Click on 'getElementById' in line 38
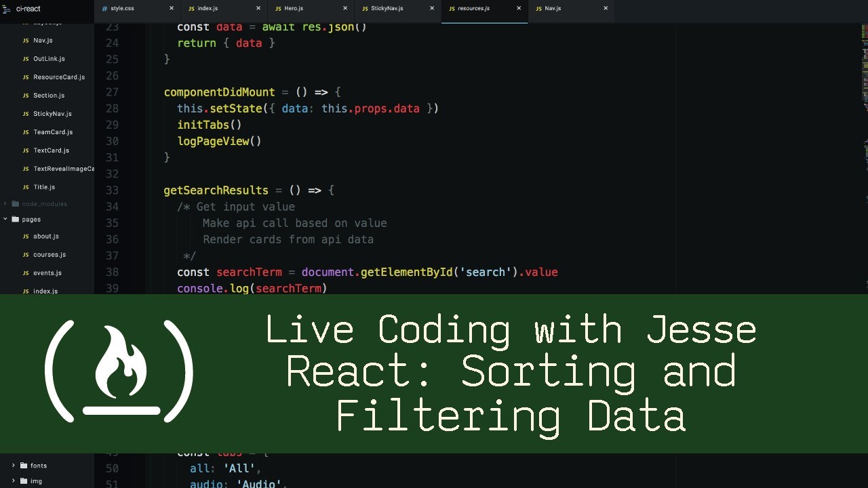 click(406, 272)
